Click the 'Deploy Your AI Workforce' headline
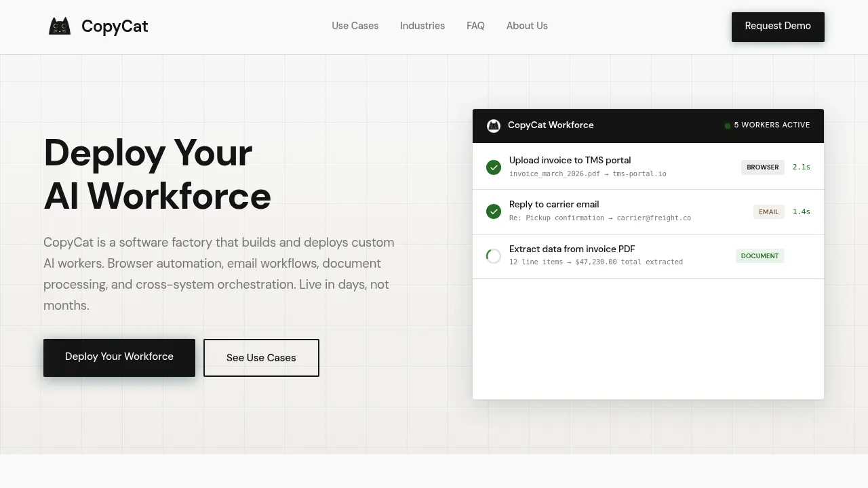Screen dimensions: 868x488 click(x=157, y=174)
